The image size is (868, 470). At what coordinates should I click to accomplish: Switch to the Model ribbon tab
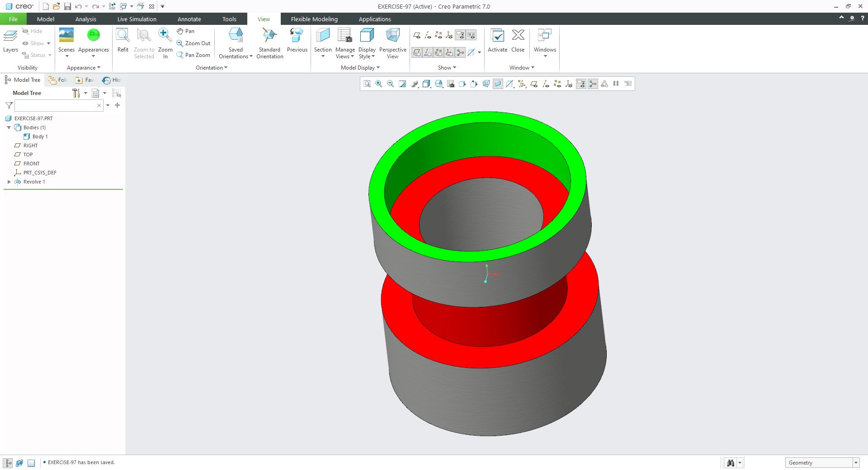tap(46, 19)
